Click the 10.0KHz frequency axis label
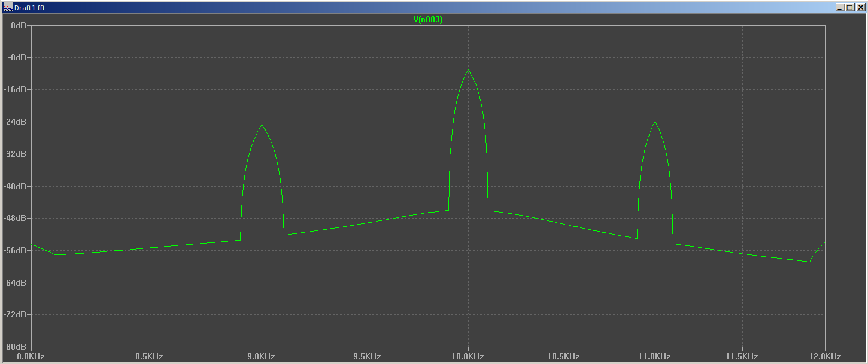 click(468, 356)
